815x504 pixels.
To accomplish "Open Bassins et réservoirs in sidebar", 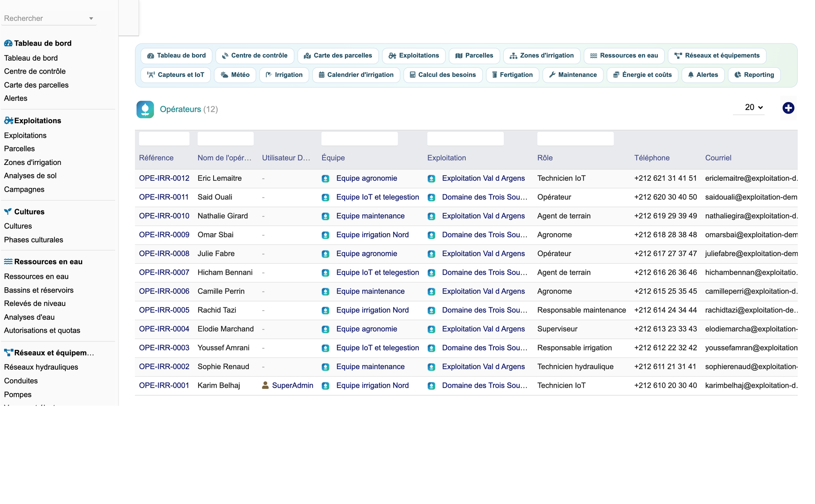I will 39,290.
